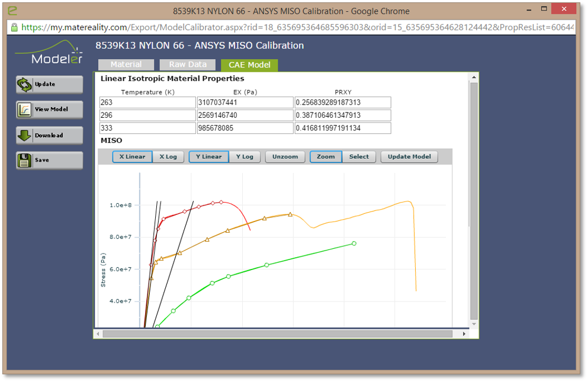Click the Save button label

pos(41,160)
